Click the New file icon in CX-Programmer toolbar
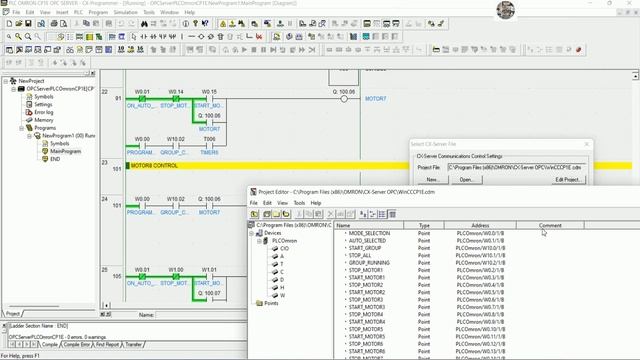Screen dimensions: 640x360 (9, 24)
